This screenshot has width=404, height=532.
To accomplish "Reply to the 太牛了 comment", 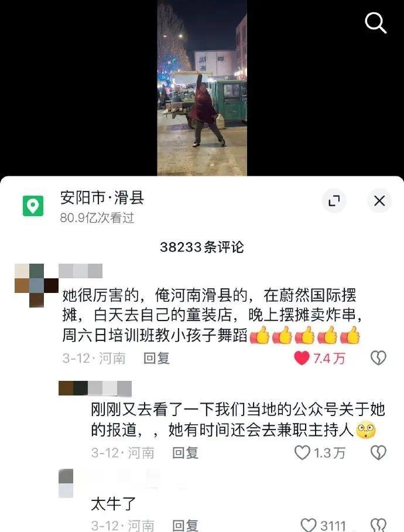I will pyautogui.click(x=185, y=526).
